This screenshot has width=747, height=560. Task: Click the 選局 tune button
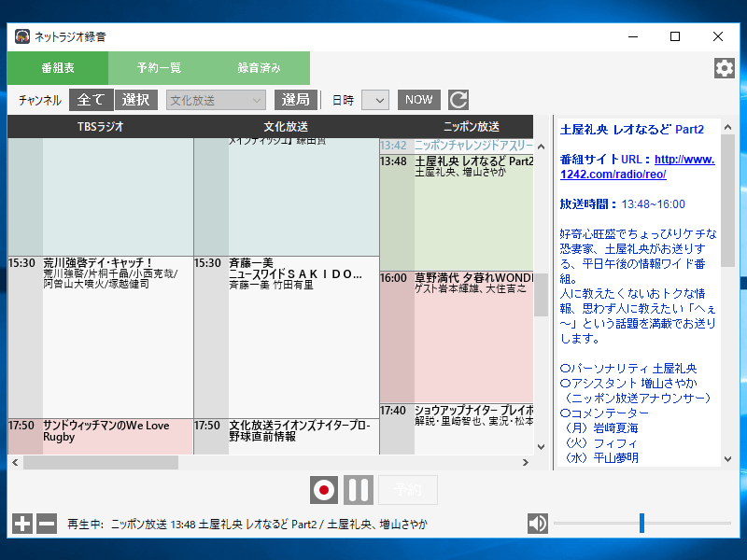point(296,100)
